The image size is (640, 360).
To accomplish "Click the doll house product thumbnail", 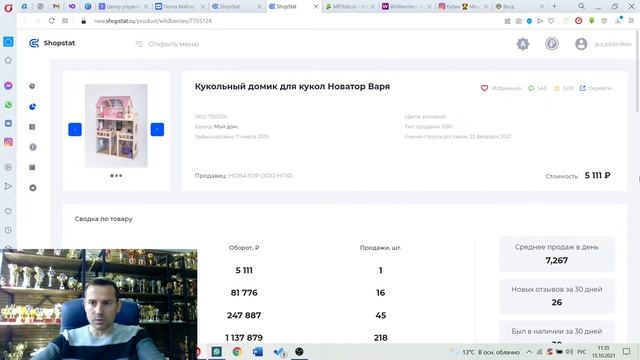I will pos(116,125).
